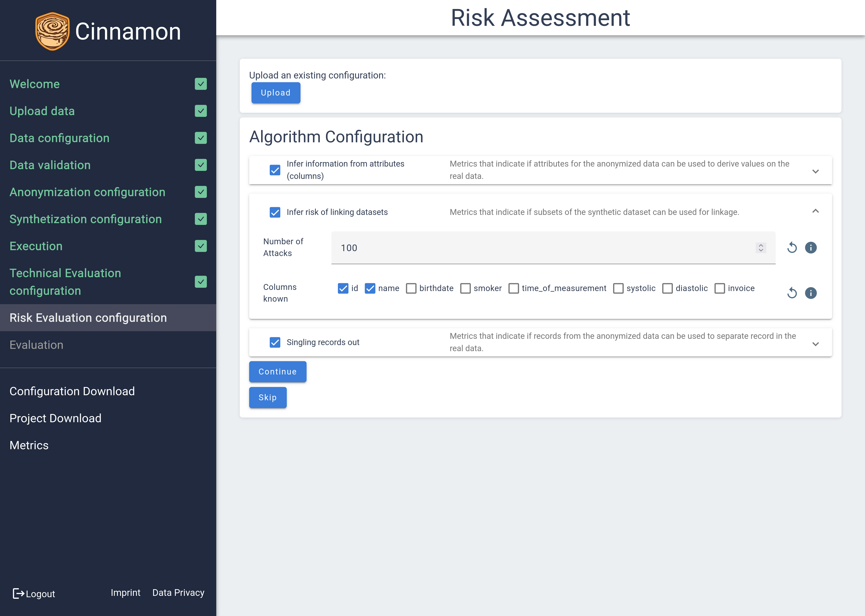Click the Cinnamon roll logo

[52, 31]
